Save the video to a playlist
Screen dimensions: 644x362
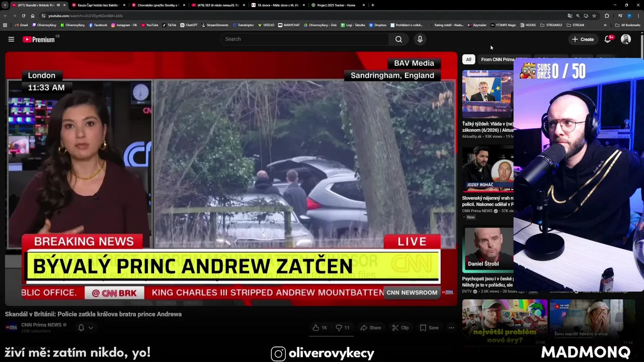pyautogui.click(x=429, y=328)
